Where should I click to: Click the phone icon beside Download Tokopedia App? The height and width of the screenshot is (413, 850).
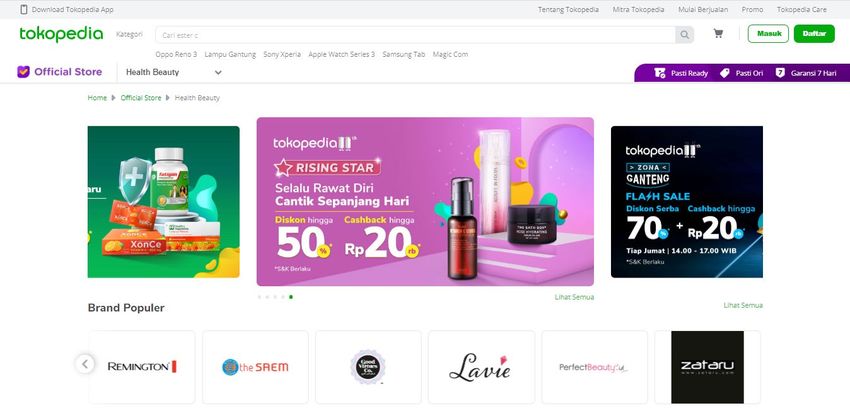point(24,9)
